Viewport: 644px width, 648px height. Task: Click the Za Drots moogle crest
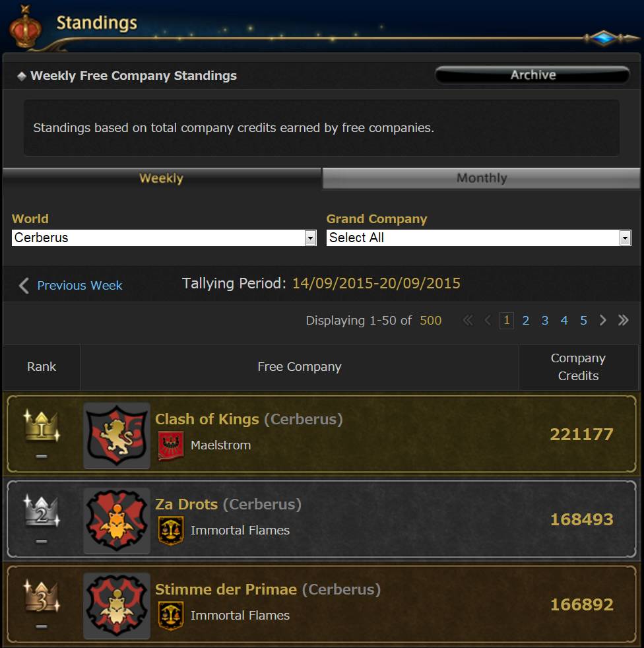point(117,521)
